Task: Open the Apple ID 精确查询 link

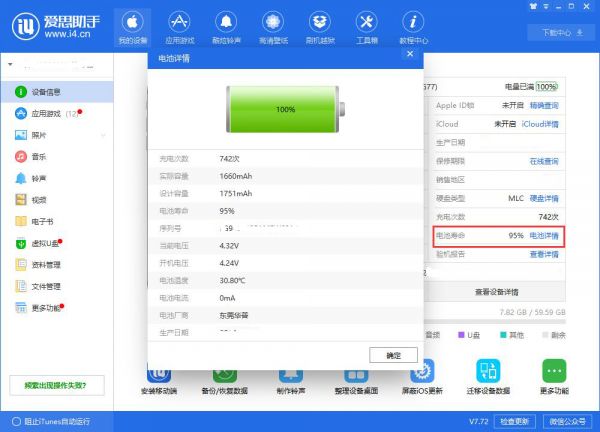Action: tap(544, 106)
